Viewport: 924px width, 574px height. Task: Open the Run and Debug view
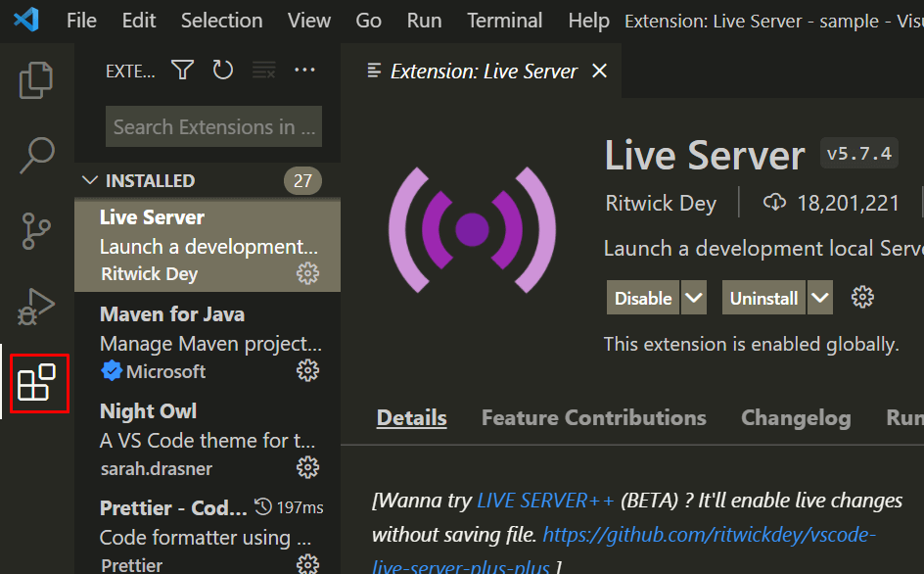[x=36, y=307]
